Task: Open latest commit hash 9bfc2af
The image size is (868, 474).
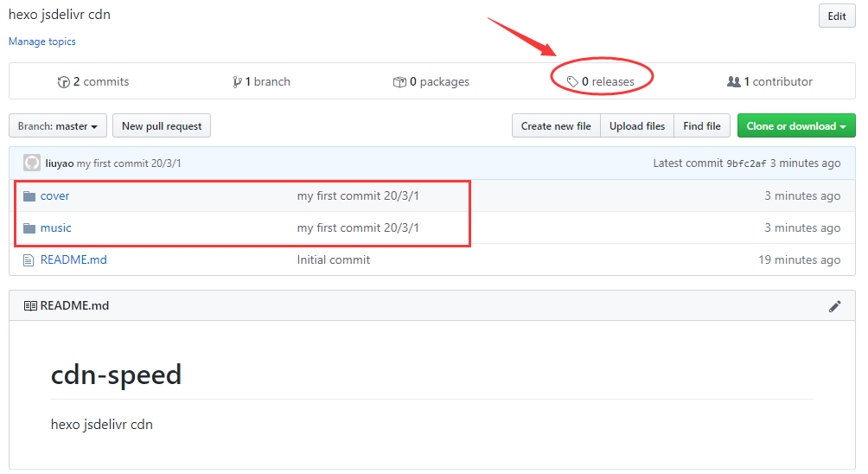Action: pyautogui.click(x=746, y=163)
